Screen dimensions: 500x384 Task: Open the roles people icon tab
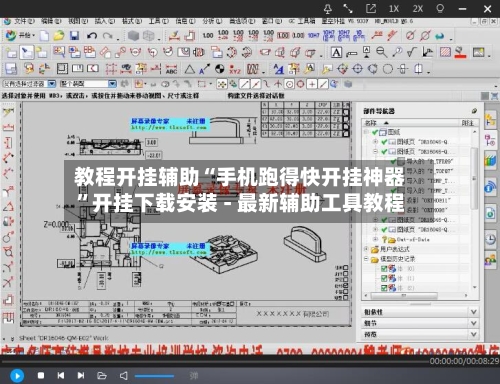(490, 260)
